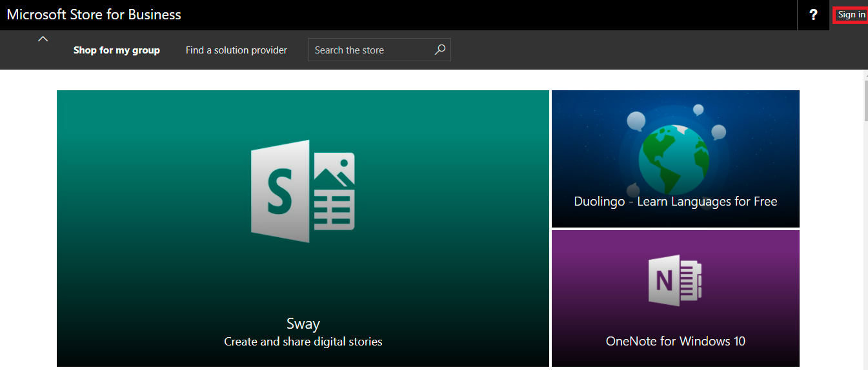Open Shop for my group menu
Screen dimensions: 868x370
(117, 50)
